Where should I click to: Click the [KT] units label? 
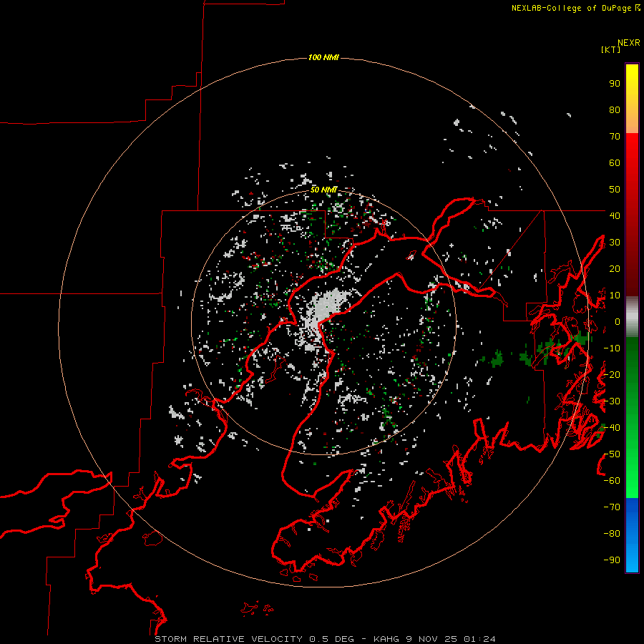[x=610, y=49]
